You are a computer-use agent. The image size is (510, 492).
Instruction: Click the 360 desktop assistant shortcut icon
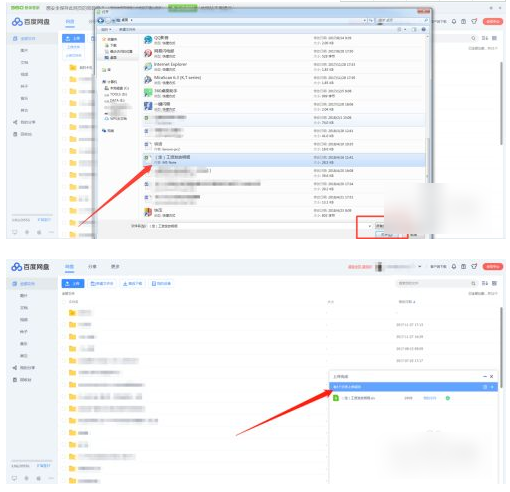148,93
